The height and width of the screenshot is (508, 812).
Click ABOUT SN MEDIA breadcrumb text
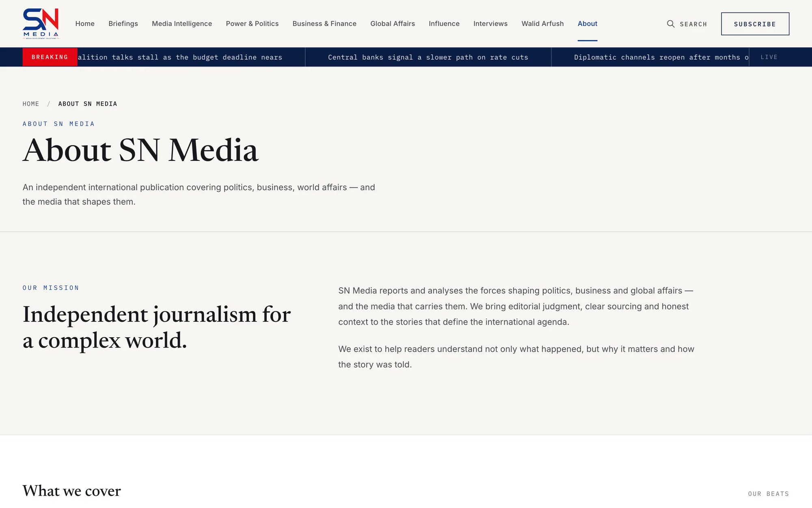click(x=88, y=104)
